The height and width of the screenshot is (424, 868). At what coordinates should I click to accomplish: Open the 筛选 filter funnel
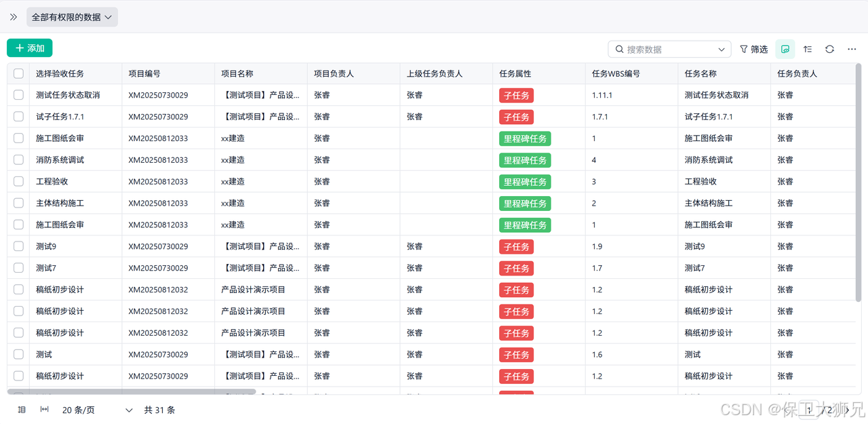point(753,49)
